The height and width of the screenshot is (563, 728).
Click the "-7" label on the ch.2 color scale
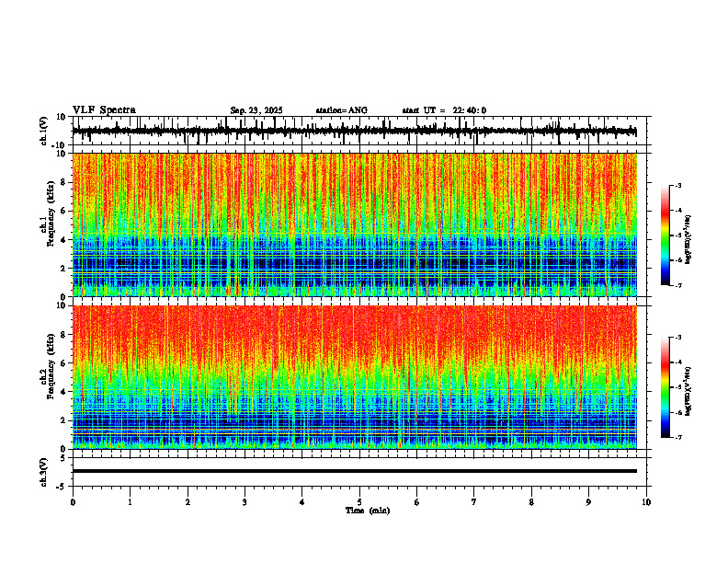tap(677, 437)
